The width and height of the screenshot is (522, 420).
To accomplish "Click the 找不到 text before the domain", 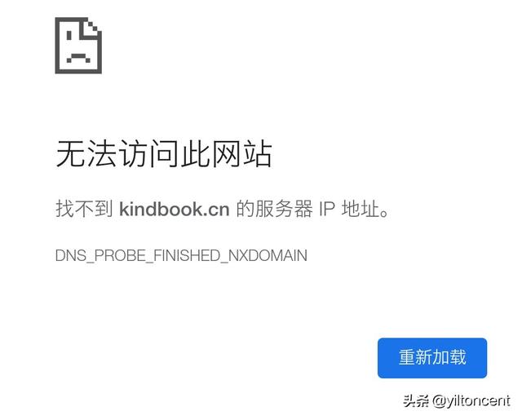I will [x=84, y=209].
